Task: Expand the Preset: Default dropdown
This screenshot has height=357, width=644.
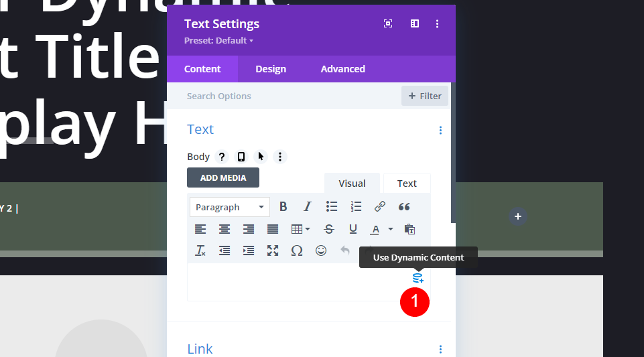Action: click(218, 41)
